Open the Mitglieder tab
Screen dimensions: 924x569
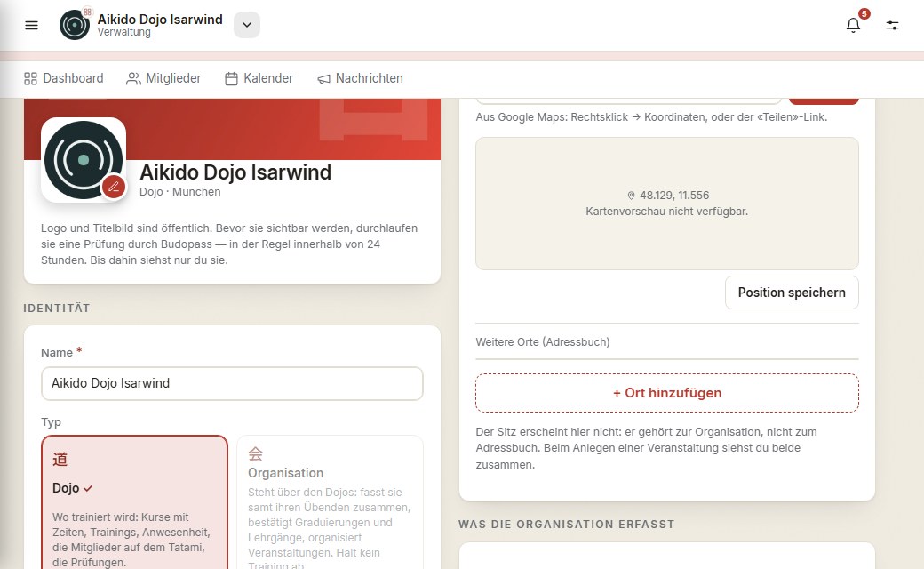[x=163, y=78]
